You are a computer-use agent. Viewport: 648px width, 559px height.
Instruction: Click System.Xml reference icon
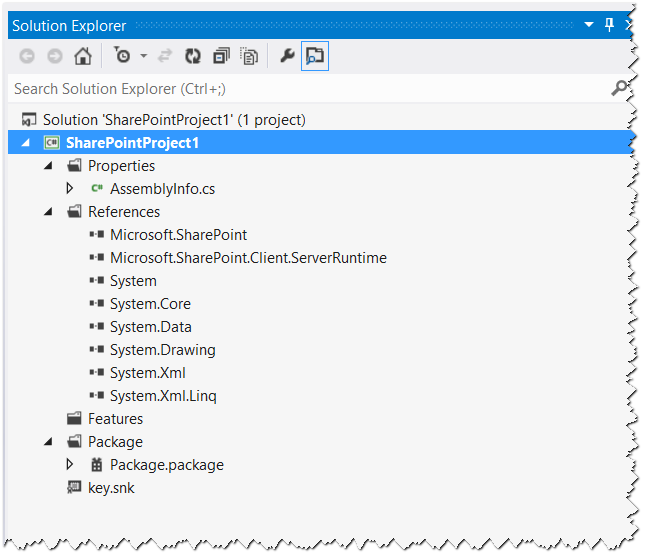(97, 372)
